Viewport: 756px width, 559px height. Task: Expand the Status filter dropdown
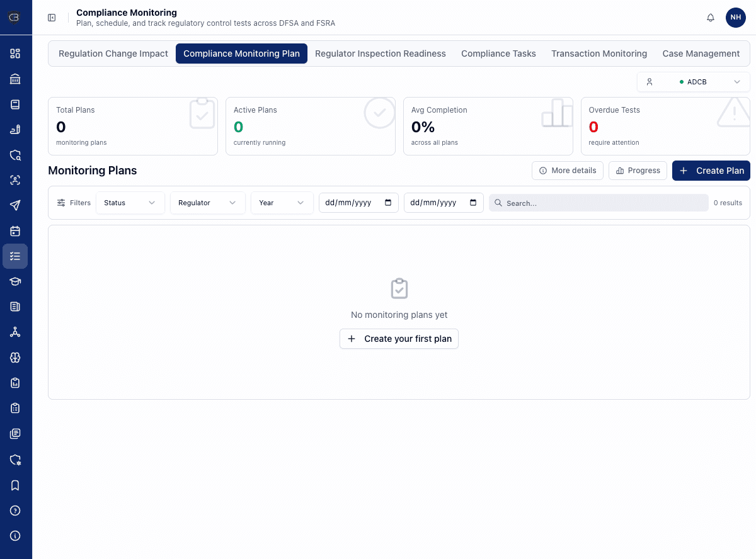pos(130,203)
